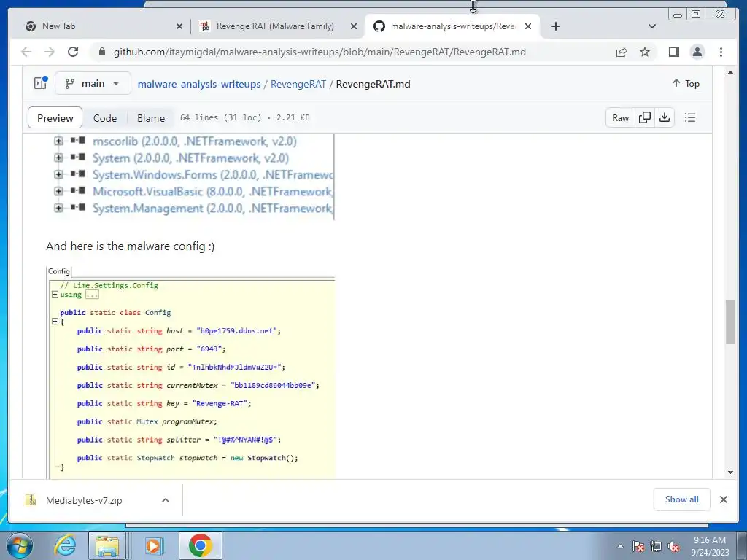Go forward in Chrome history
The width and height of the screenshot is (747, 560).
[49, 52]
